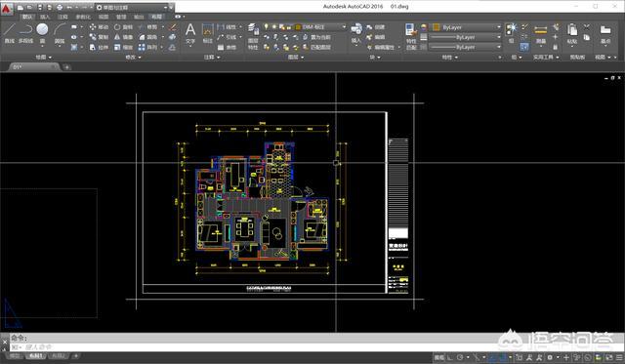Viewport: 625px width, 364px height.
Task: Switch to the Layout2 (布局2) tab
Action: [59, 355]
